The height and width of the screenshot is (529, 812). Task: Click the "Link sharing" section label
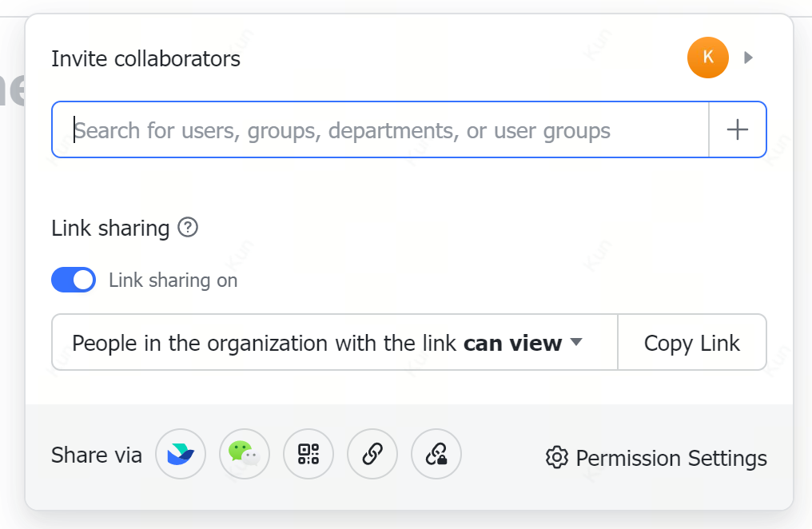click(x=110, y=229)
